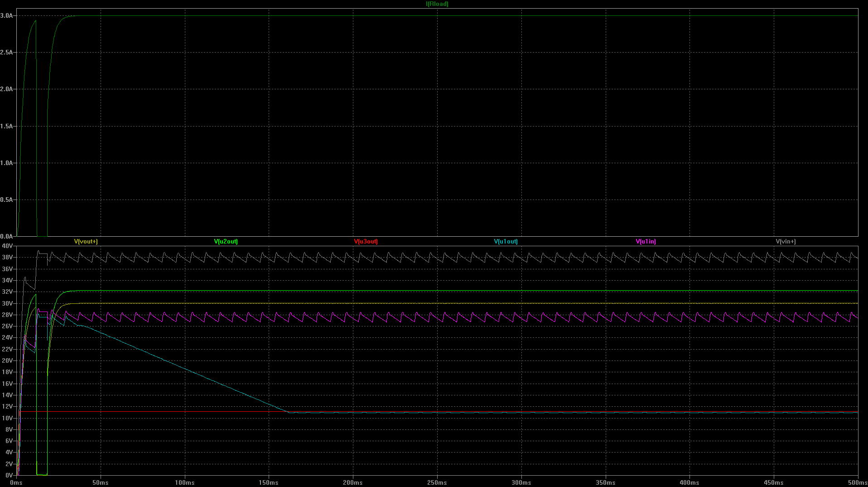The height and width of the screenshot is (487, 868).
Task: Click the 28V axis value
Action: 7,315
